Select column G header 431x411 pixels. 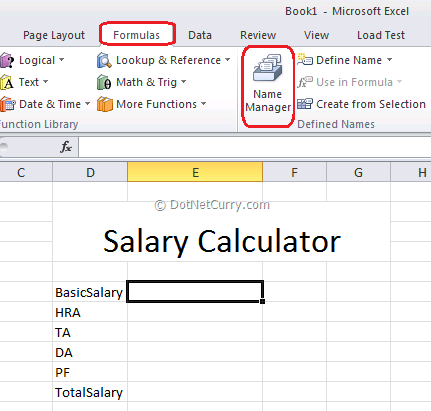click(358, 172)
